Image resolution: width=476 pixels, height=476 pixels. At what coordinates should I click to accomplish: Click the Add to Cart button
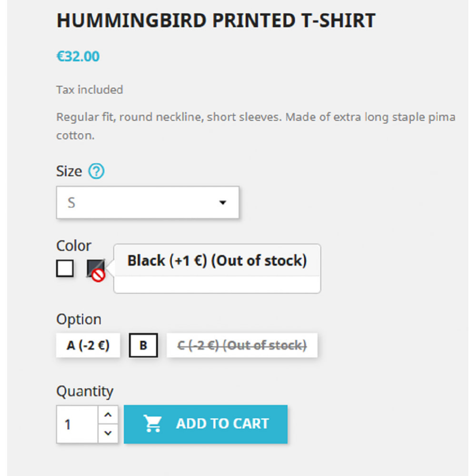coord(206,424)
